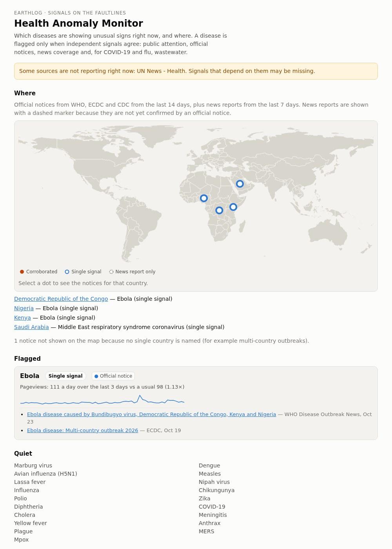The width and height of the screenshot is (392, 549).
Task: Click 'Marburg virus' in Quiet list
Action: [33, 465]
